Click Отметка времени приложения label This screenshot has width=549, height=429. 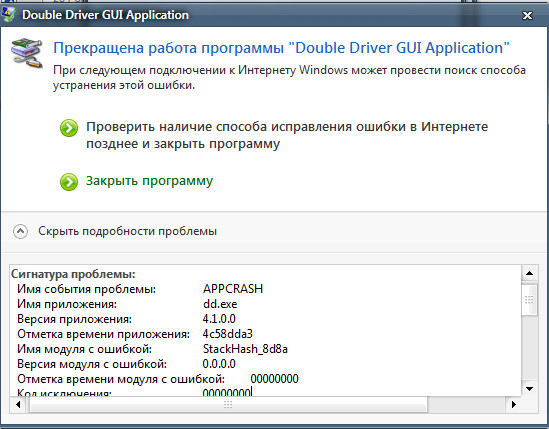coord(103,334)
